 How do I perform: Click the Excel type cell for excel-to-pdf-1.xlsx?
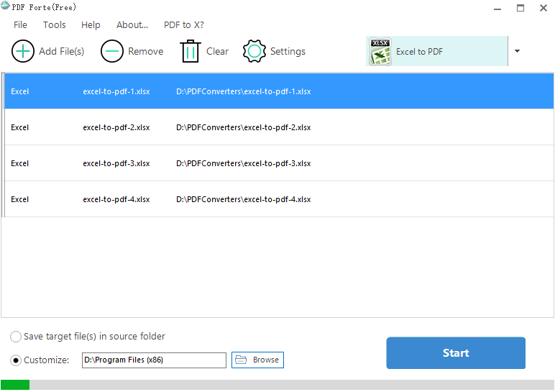[20, 91]
